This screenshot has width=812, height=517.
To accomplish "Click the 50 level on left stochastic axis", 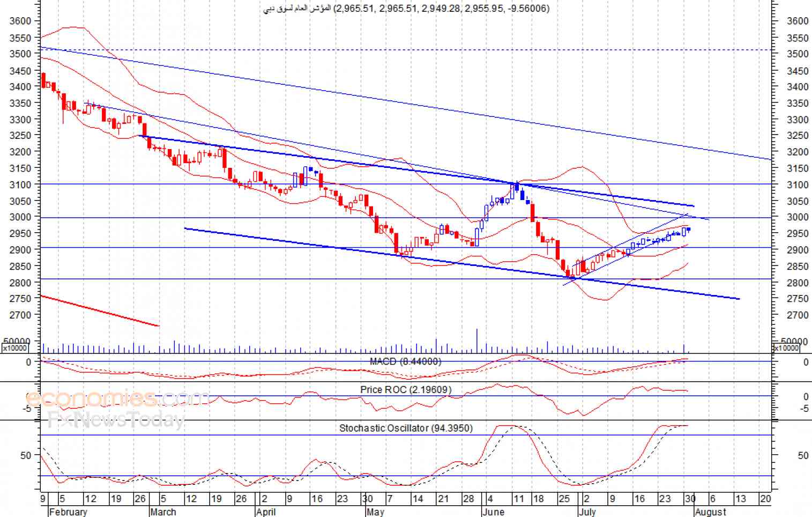I will pos(26,455).
